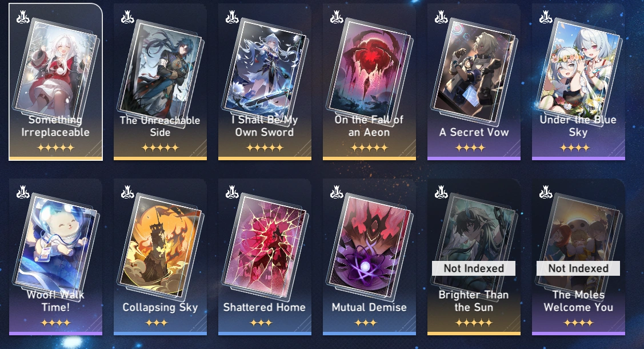This screenshot has height=349, width=644.
Task: Open the Collapsing Sky light cone
Action: coord(160,257)
